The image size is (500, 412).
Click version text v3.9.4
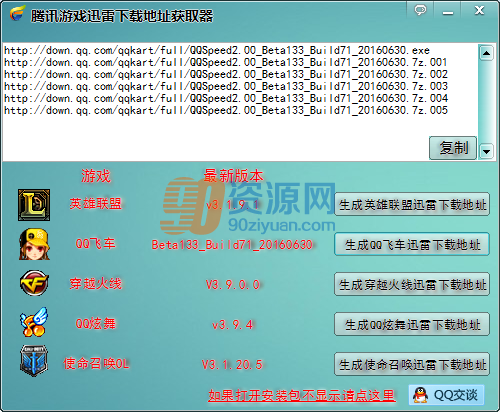pyautogui.click(x=233, y=325)
